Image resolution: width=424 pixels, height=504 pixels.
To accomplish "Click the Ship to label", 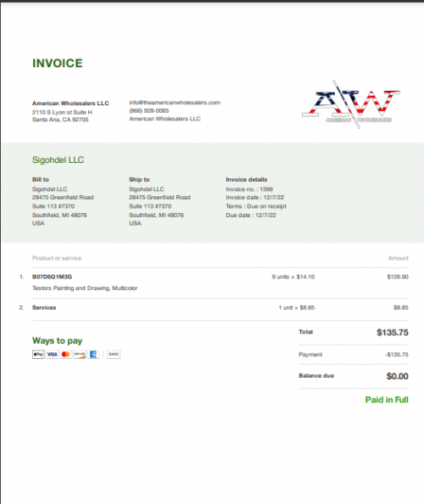I will tap(139, 179).
